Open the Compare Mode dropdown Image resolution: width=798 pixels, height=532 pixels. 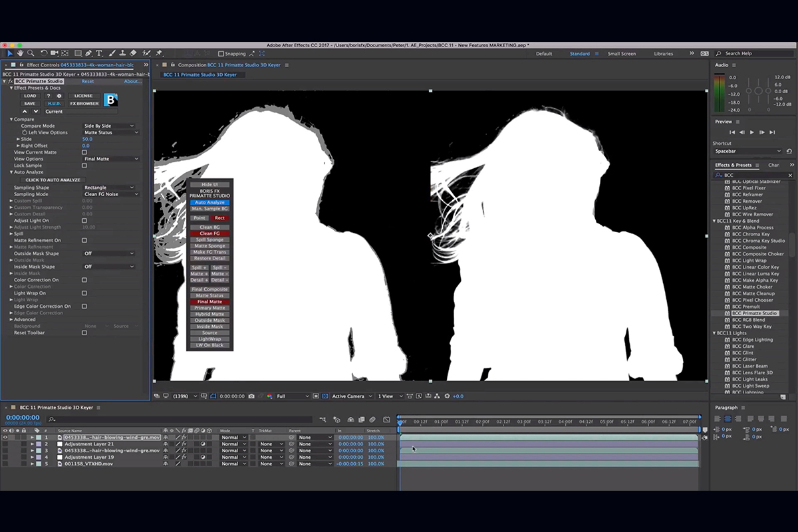tap(108, 126)
